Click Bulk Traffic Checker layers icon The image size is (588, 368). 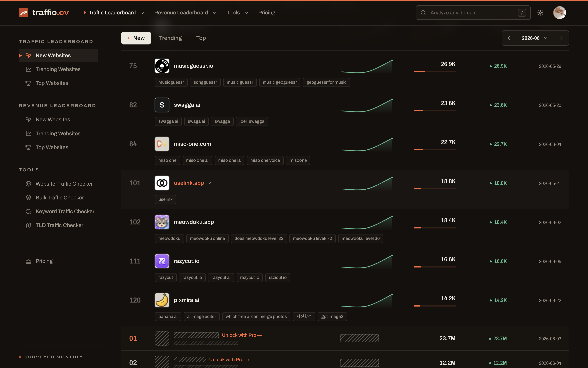[x=28, y=198]
